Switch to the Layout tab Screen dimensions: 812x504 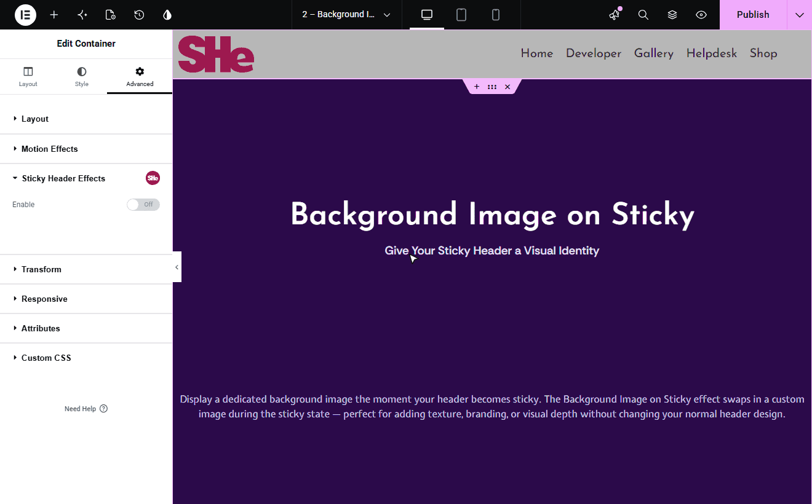coord(28,77)
